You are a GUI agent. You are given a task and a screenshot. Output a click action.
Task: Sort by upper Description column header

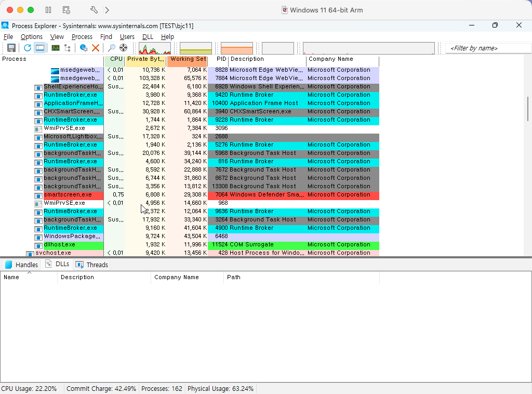click(x=268, y=59)
